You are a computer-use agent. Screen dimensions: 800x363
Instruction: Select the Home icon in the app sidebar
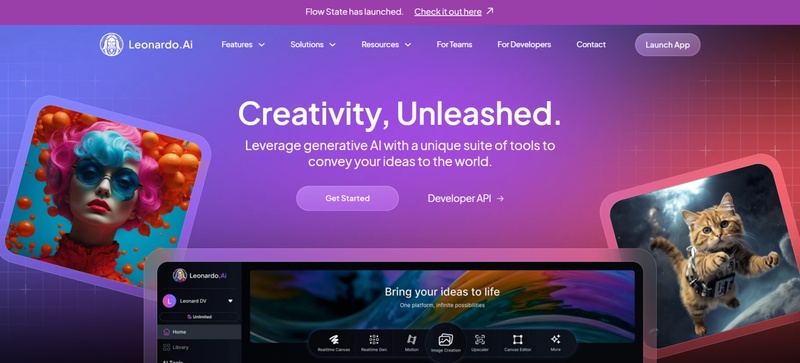[x=166, y=332]
